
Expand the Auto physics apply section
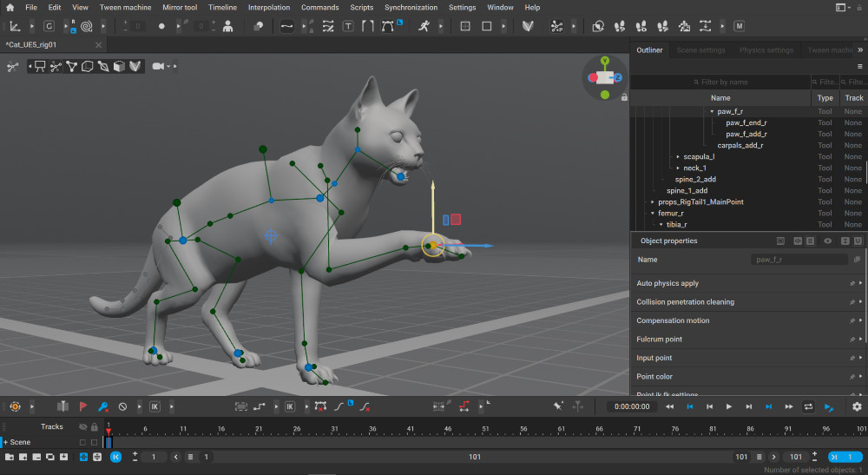[x=861, y=283]
